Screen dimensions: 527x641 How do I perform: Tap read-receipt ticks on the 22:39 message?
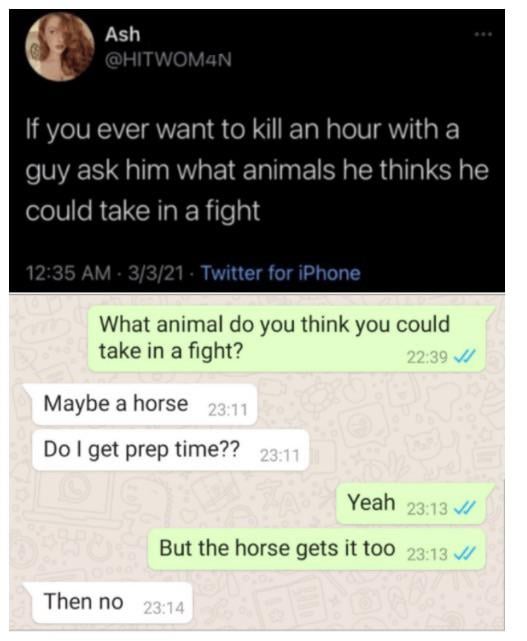coord(463,357)
